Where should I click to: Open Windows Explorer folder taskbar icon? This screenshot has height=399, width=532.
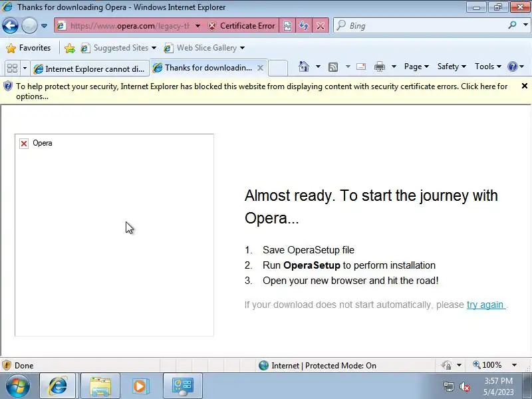click(100, 386)
